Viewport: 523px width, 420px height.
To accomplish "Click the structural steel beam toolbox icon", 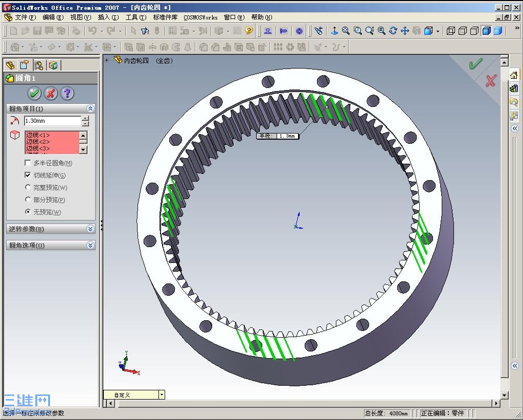I will pos(267,31).
